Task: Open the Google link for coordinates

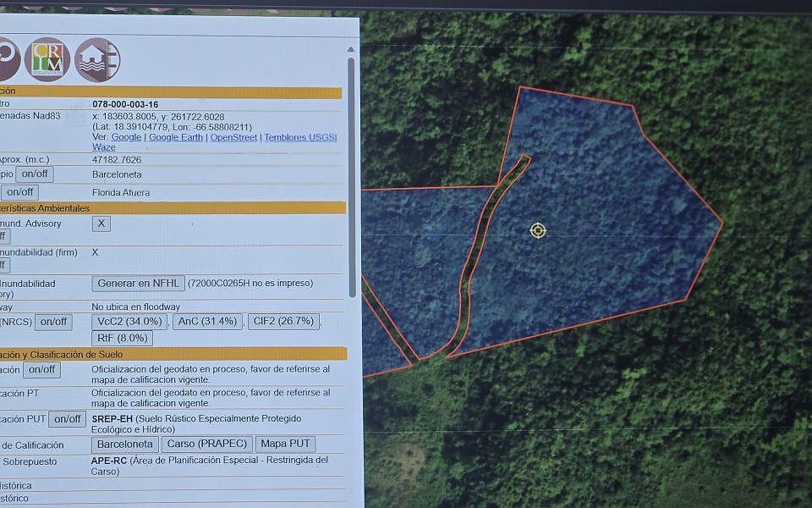Action: 126,137
